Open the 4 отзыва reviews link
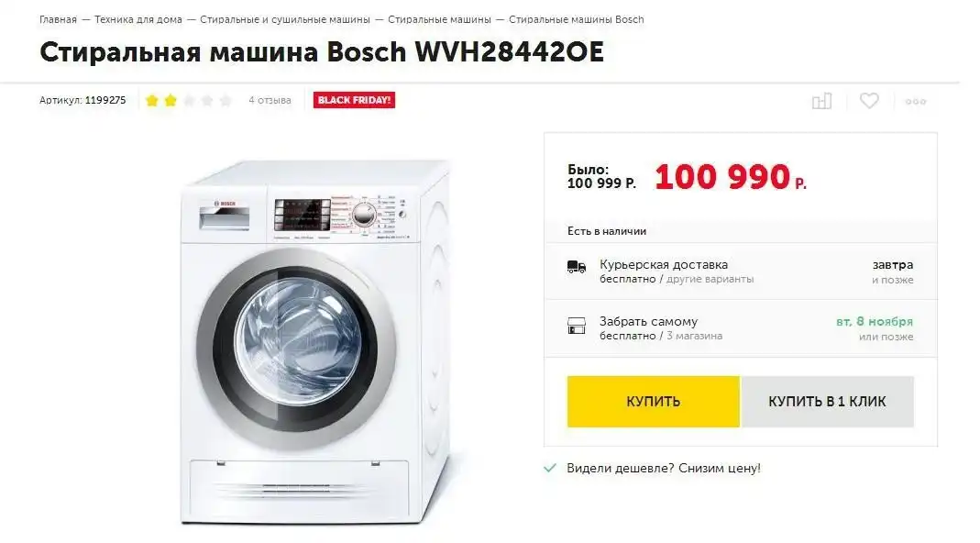This screenshot has height=543, width=980. click(x=270, y=100)
